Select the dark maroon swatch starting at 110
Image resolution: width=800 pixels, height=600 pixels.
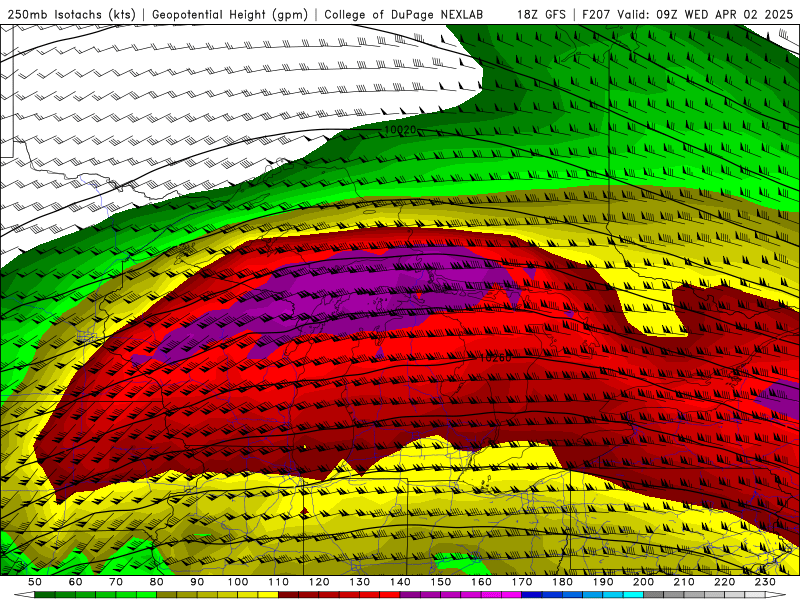click(288, 595)
